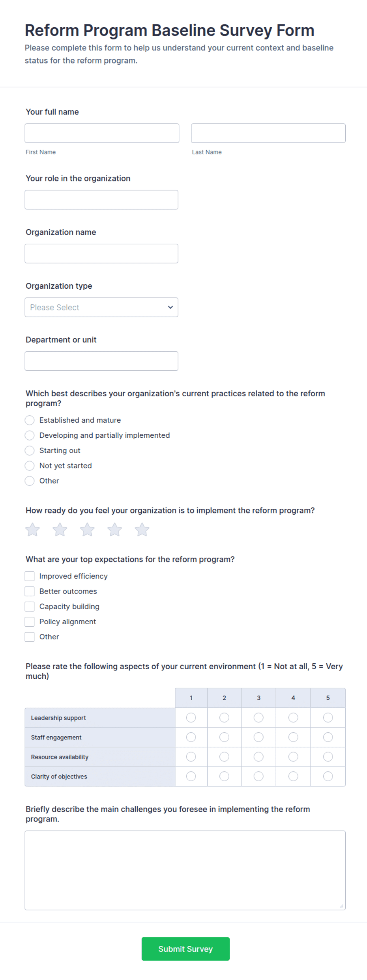Rate Staff engagement as 3
The height and width of the screenshot is (980, 367).
(x=258, y=737)
